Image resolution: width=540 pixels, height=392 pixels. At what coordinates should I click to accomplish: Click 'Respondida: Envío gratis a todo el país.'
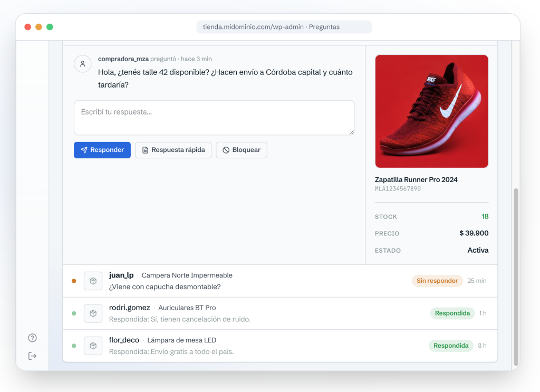171,352
